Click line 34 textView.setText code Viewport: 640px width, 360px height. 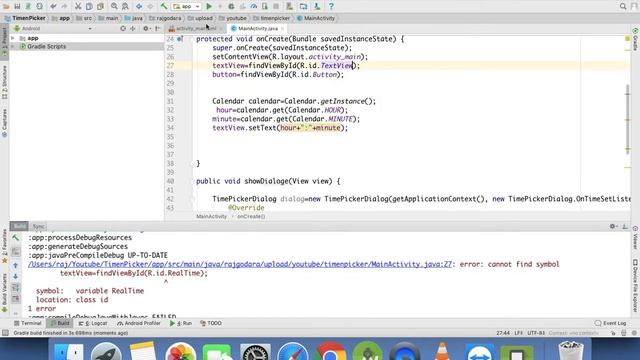280,128
